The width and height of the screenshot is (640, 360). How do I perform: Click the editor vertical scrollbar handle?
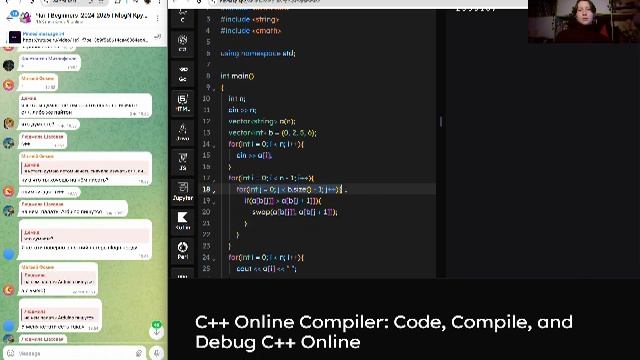pyautogui.click(x=440, y=122)
